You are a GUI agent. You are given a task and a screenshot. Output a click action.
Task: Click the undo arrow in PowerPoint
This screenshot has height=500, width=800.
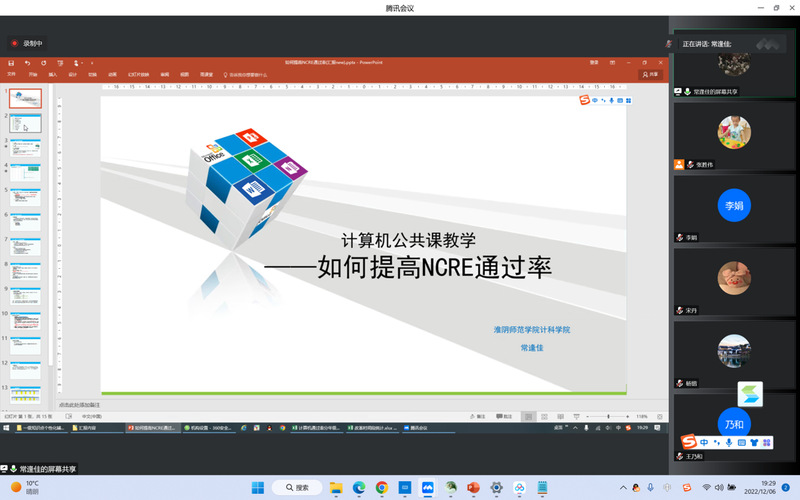28,62
